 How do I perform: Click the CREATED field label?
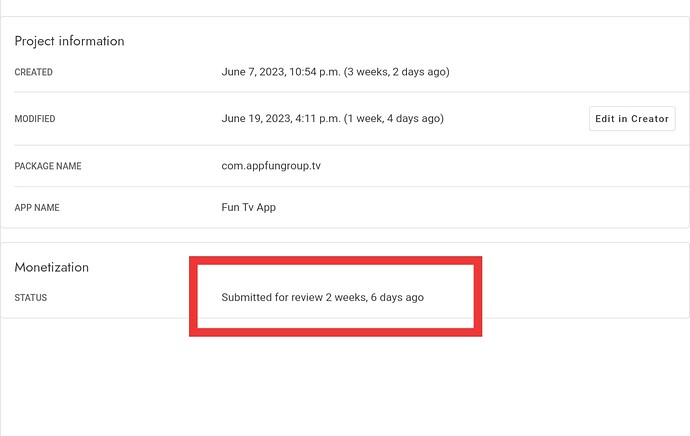(x=33, y=73)
